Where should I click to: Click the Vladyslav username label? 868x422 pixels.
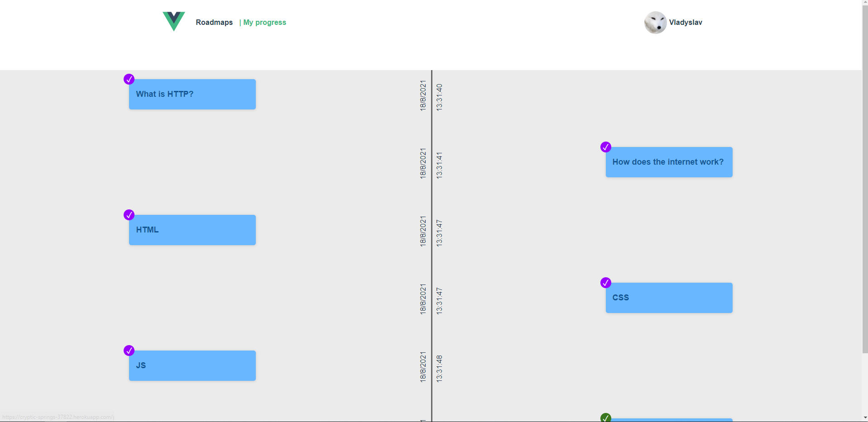pos(686,22)
